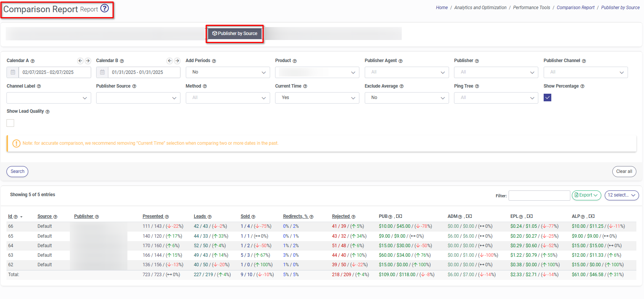Click Calendar A previous period arrow
644x299 pixels.
[x=80, y=61]
